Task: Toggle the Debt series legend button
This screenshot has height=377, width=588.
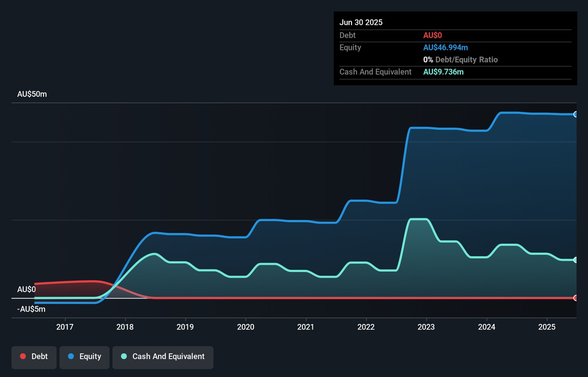Action: (x=34, y=357)
